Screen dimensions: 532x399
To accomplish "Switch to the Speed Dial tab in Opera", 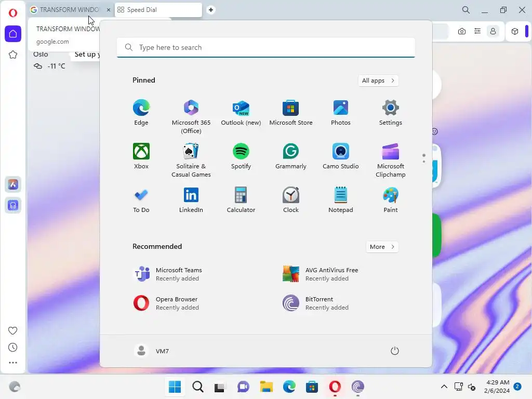I will 158,10.
